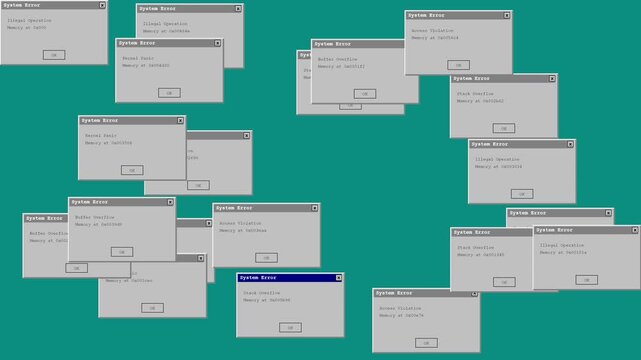
Task: Close Access Violation dialog that overlaps Buffer Overflow dialog
Action: pyautogui.click(x=507, y=15)
